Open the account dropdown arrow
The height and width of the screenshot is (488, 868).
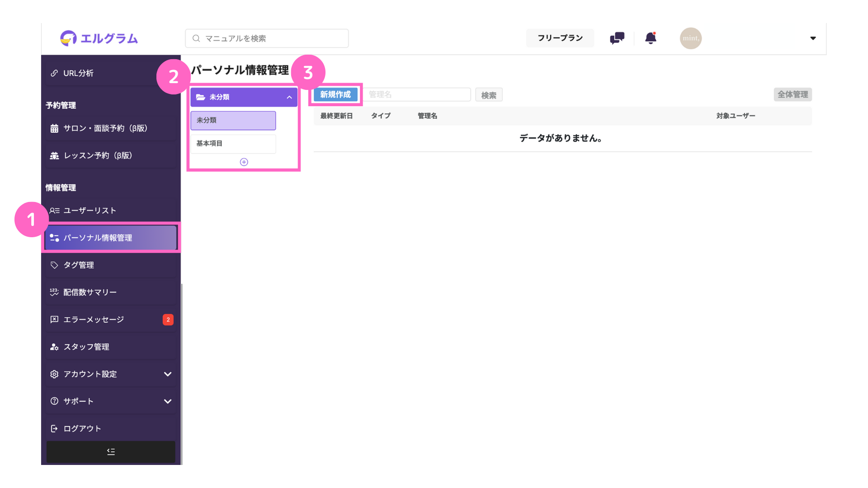click(813, 38)
